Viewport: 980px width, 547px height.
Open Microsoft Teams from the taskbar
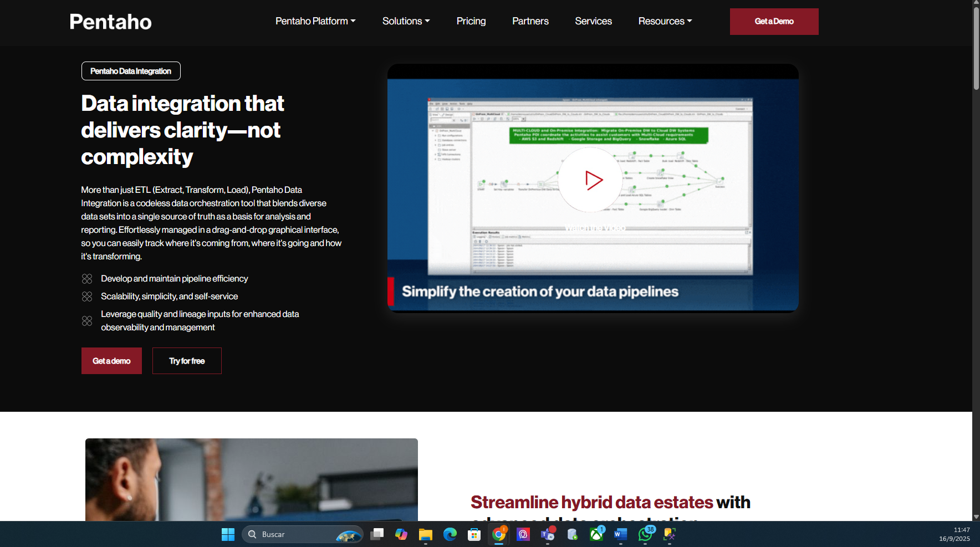(547, 534)
